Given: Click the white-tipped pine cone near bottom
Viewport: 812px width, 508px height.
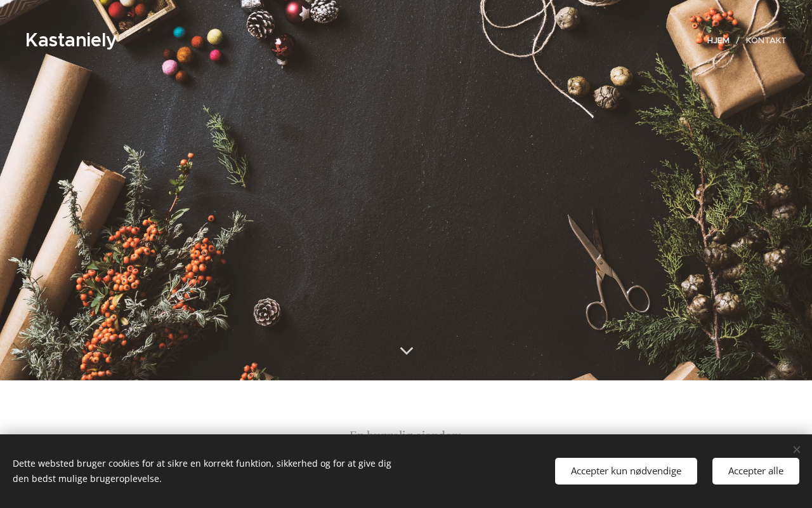Looking at the screenshot, I should pos(267,312).
